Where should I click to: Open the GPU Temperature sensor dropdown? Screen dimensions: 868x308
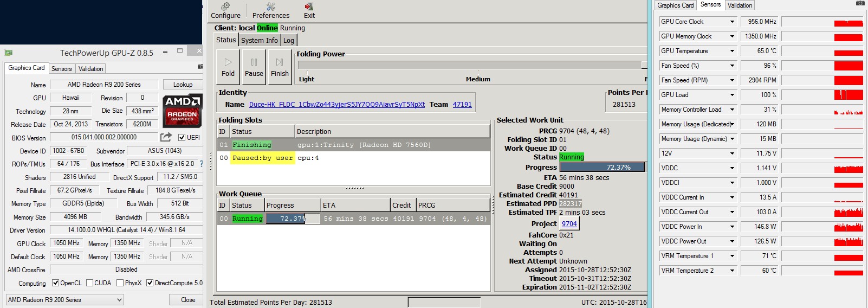click(732, 51)
